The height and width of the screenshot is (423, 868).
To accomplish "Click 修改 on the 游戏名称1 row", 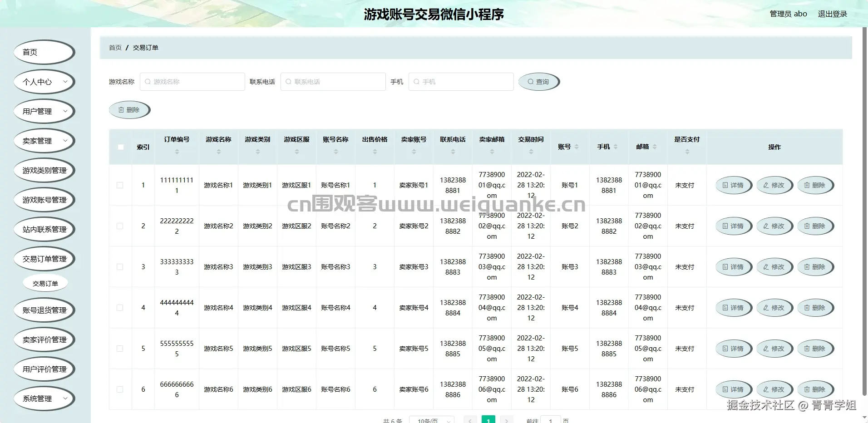I will (x=774, y=185).
